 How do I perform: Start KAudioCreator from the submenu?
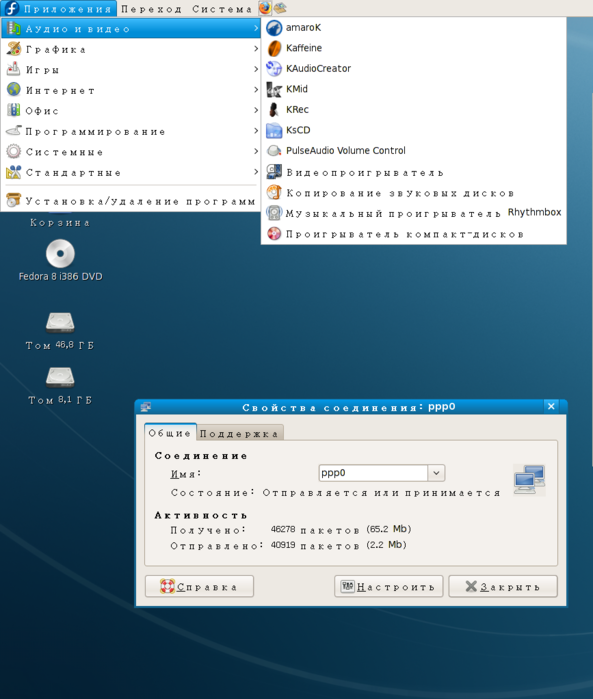[x=413, y=69]
